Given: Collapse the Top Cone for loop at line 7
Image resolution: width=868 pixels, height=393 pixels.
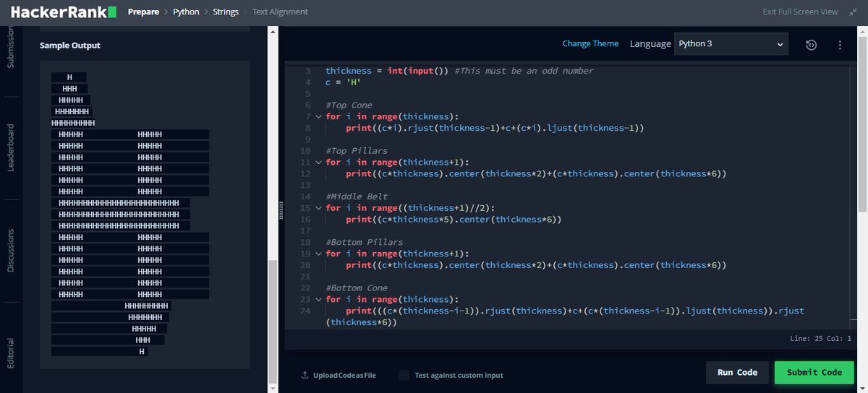Looking at the screenshot, I should coord(318,116).
